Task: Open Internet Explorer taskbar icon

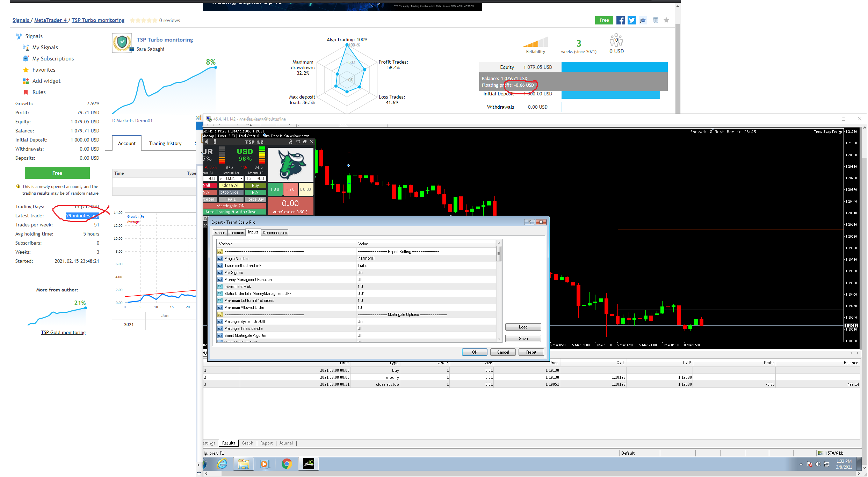Action: (222, 464)
